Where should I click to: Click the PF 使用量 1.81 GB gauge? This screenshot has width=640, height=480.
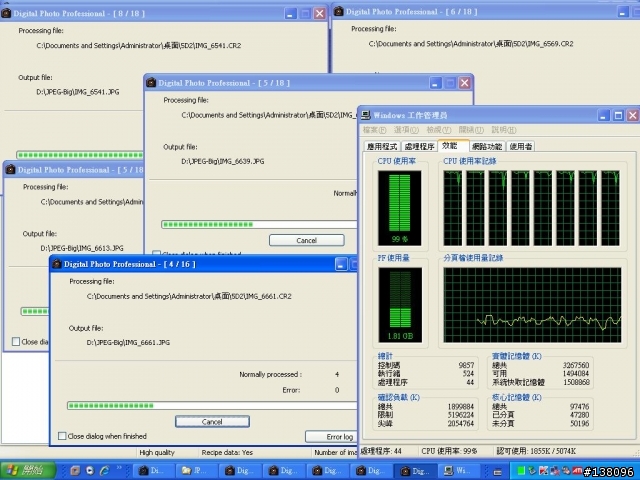click(400, 304)
